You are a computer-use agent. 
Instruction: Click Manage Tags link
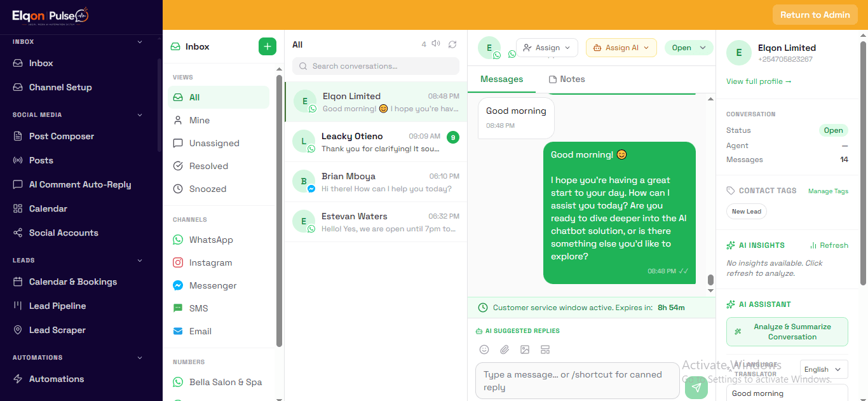(x=828, y=191)
